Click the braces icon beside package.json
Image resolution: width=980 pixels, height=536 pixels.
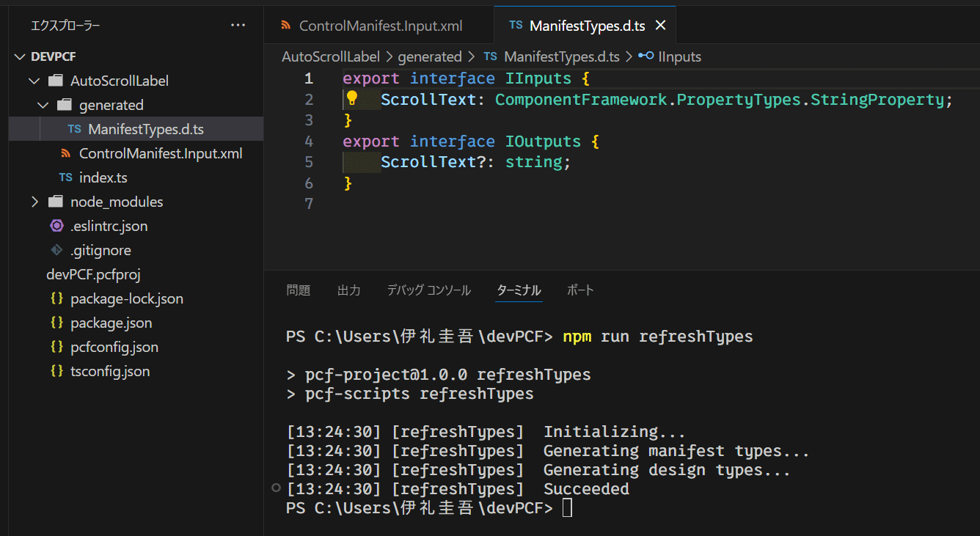(56, 323)
